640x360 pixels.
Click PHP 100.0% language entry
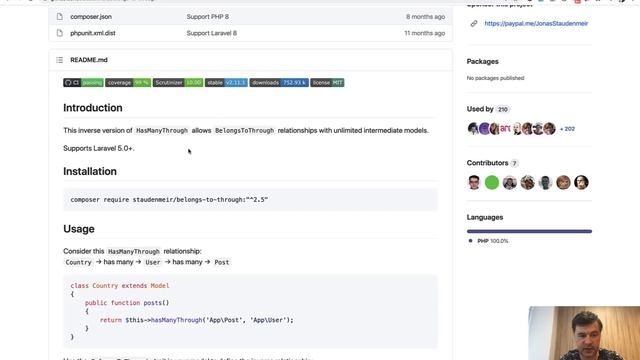[489, 241]
